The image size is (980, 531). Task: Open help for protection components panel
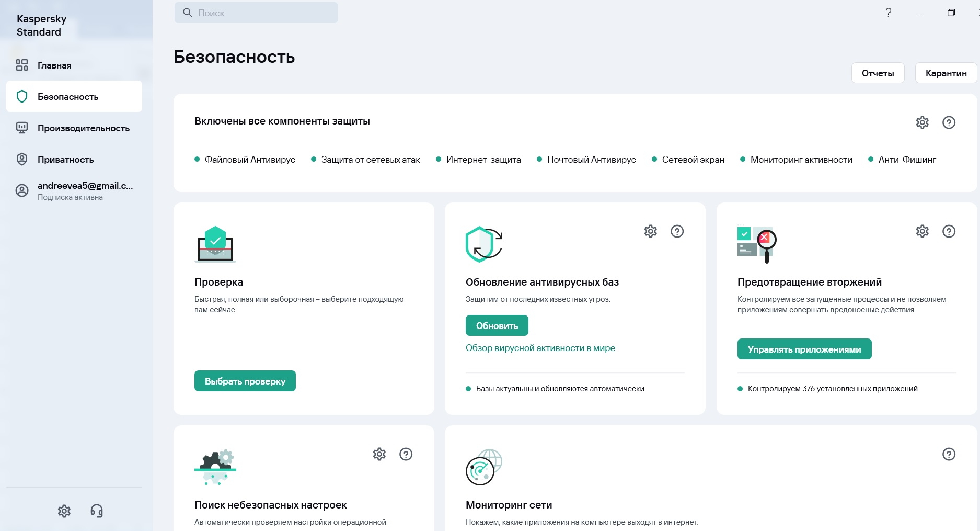(949, 122)
